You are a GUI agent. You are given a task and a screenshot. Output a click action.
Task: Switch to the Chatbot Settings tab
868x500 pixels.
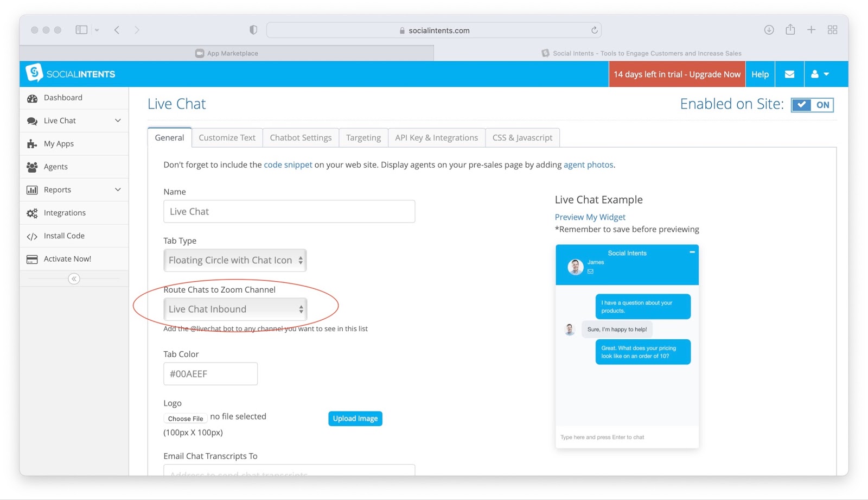(301, 138)
